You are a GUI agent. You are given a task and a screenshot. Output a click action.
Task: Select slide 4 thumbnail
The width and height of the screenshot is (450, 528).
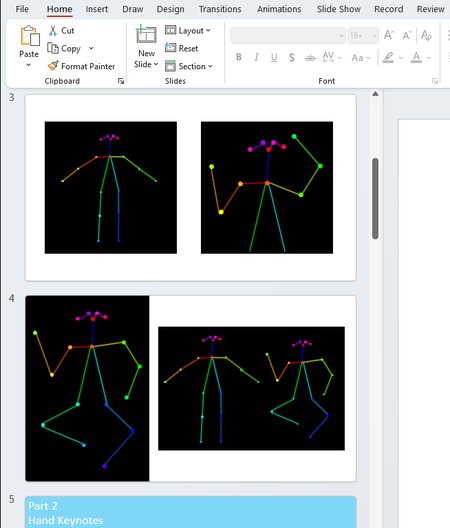click(191, 388)
